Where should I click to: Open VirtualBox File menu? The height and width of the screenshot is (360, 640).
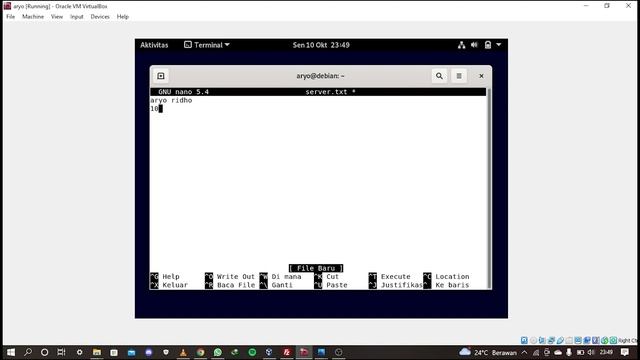(x=11, y=17)
